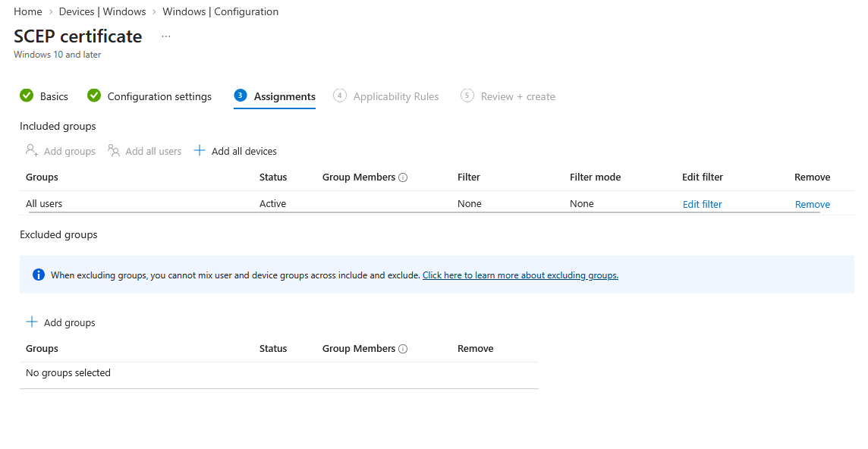Click the Active status cell
The height and width of the screenshot is (449, 868).
(273, 204)
